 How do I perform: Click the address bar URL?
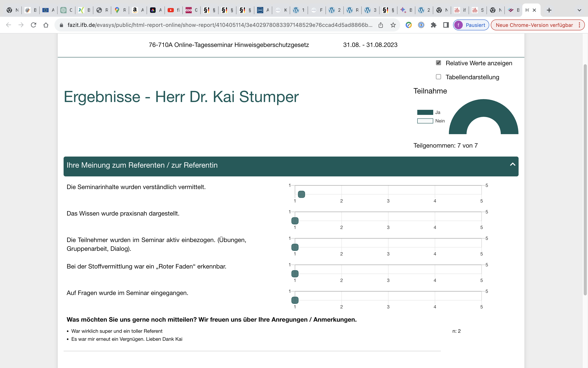point(220,25)
